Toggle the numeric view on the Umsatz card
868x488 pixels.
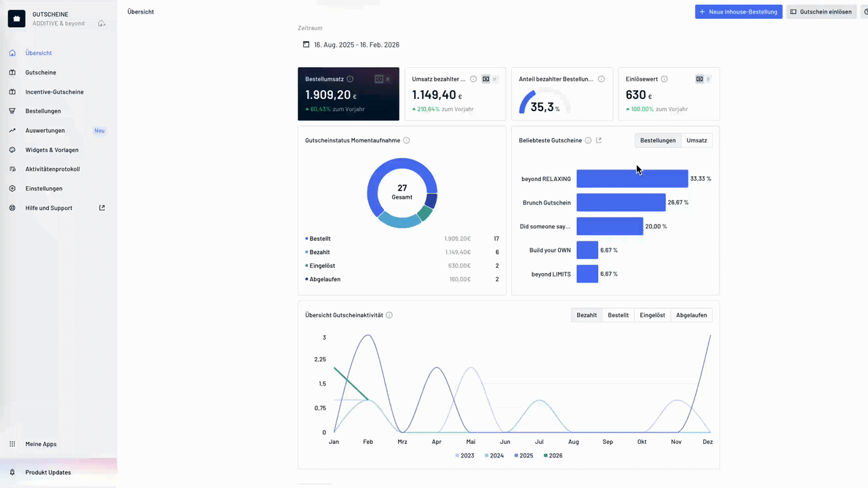point(494,79)
